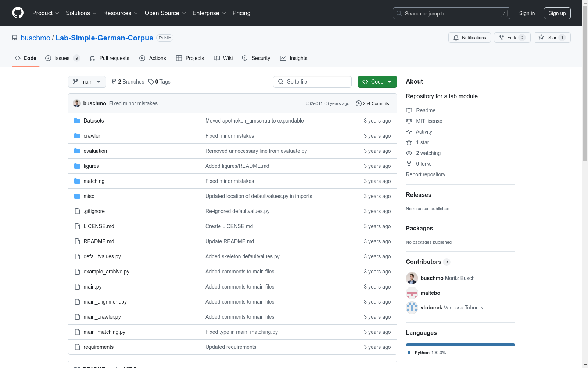Image resolution: width=588 pixels, height=368 pixels.
Task: Open the Actions tab
Action: coord(153,58)
